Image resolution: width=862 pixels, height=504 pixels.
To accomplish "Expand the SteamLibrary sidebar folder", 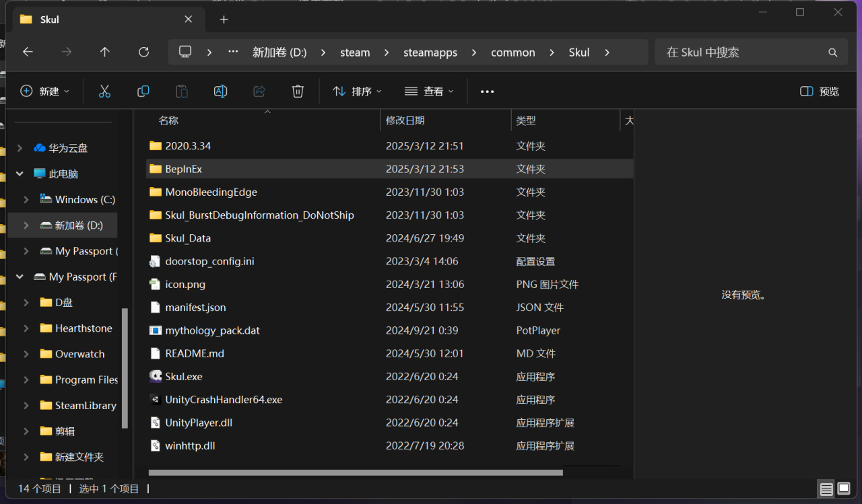I will [x=26, y=405].
